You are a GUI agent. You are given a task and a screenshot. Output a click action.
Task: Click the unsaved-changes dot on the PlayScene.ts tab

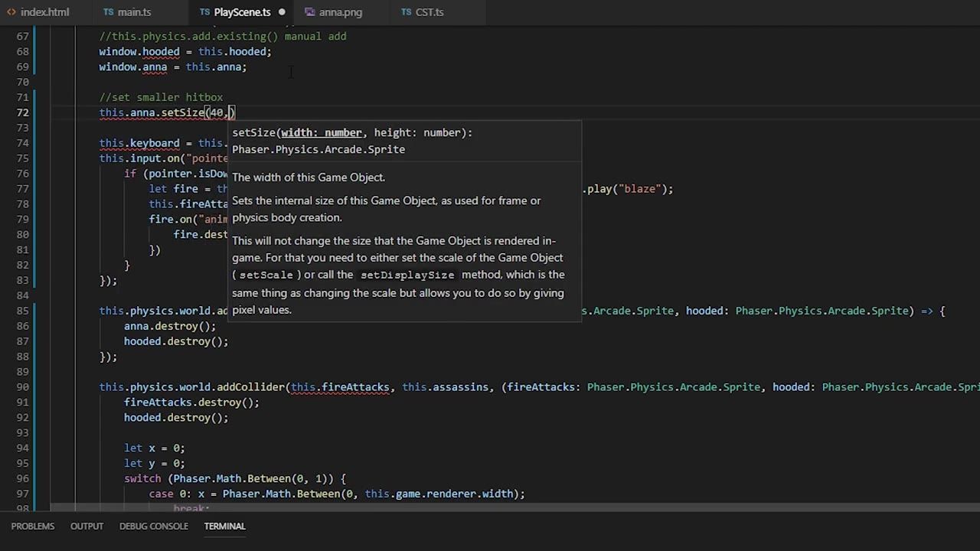tap(282, 12)
